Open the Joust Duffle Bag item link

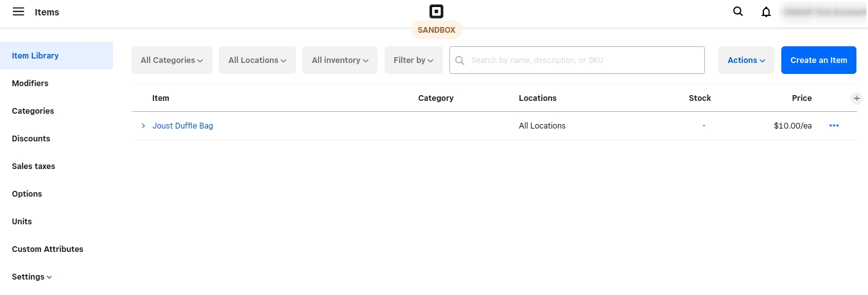click(x=182, y=126)
